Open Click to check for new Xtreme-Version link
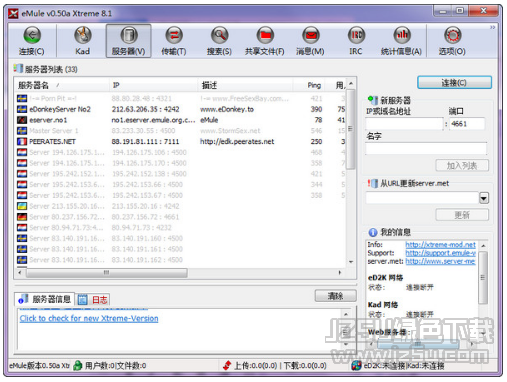Screen dimensions: 507x382 tap(89, 318)
